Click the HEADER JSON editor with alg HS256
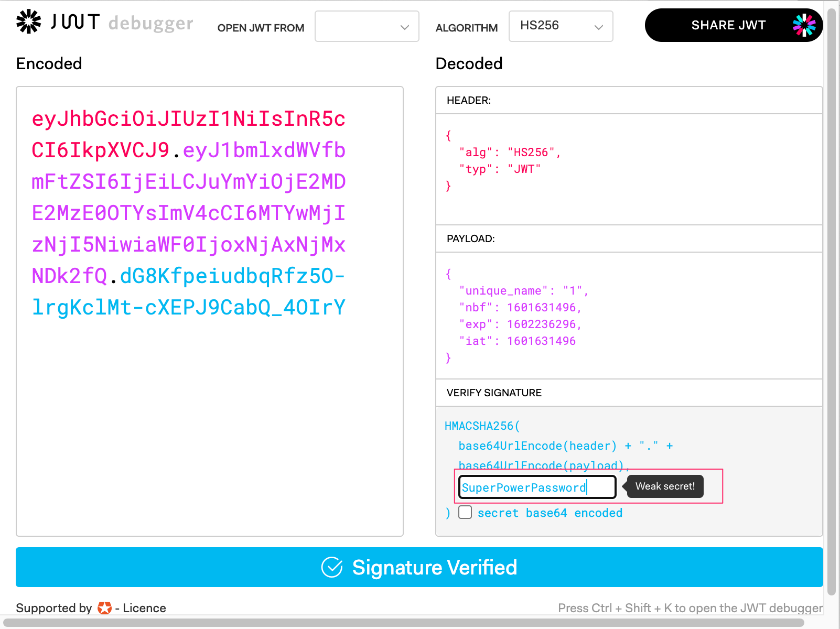 tap(629, 168)
